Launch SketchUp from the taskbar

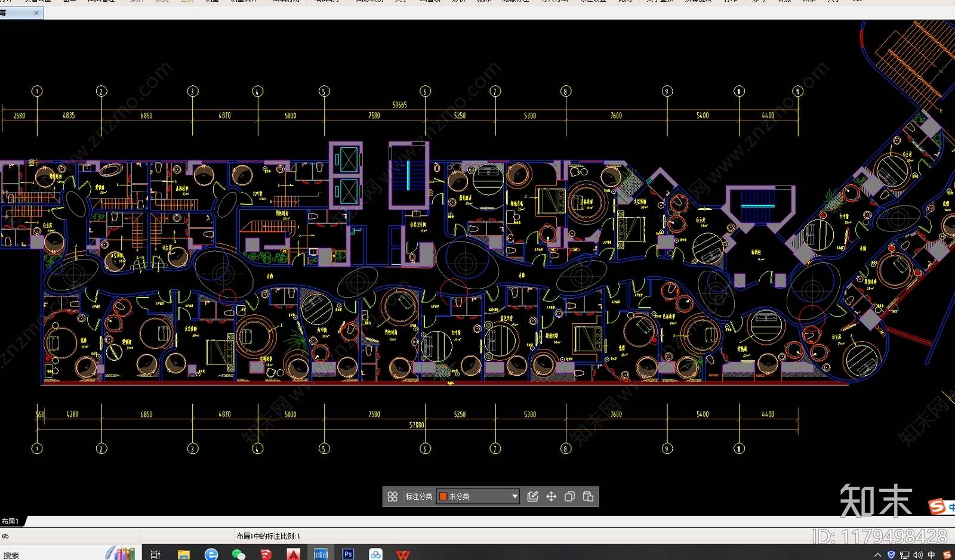[x=266, y=555]
